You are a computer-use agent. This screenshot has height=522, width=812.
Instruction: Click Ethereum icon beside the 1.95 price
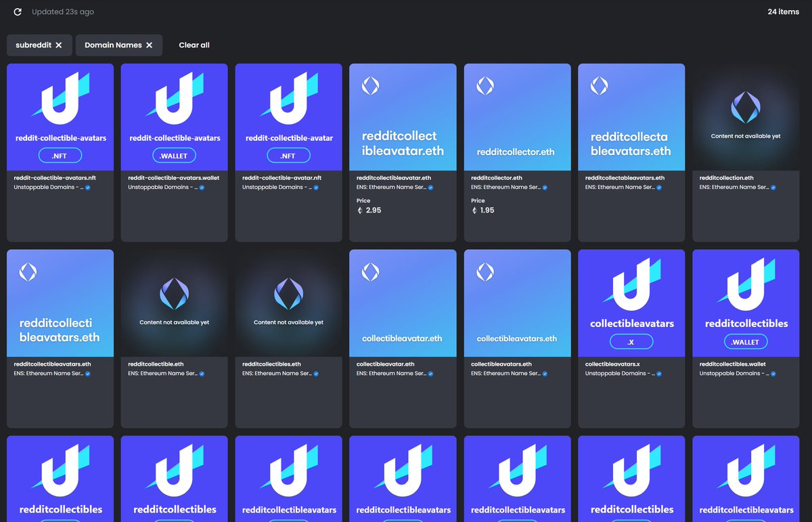[x=474, y=211]
